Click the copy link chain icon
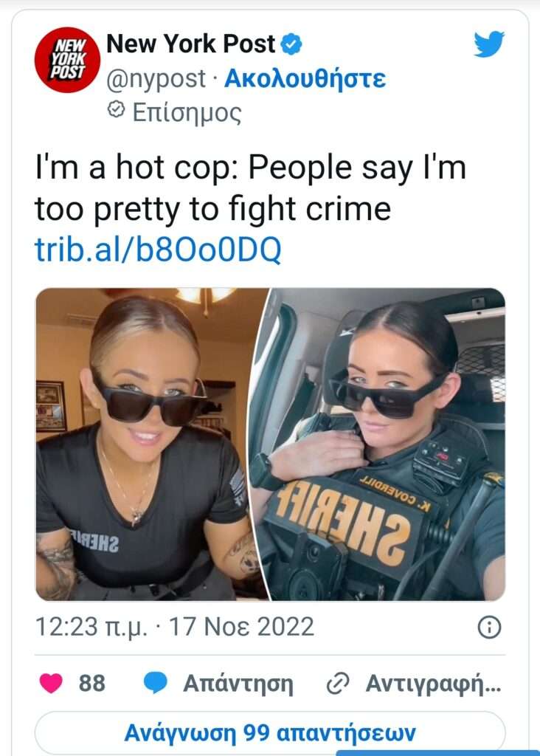 pyautogui.click(x=338, y=683)
